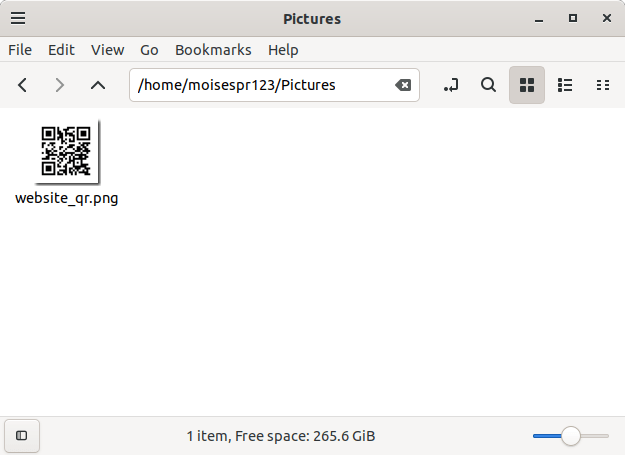Adjust the icon zoom slider

tap(571, 436)
